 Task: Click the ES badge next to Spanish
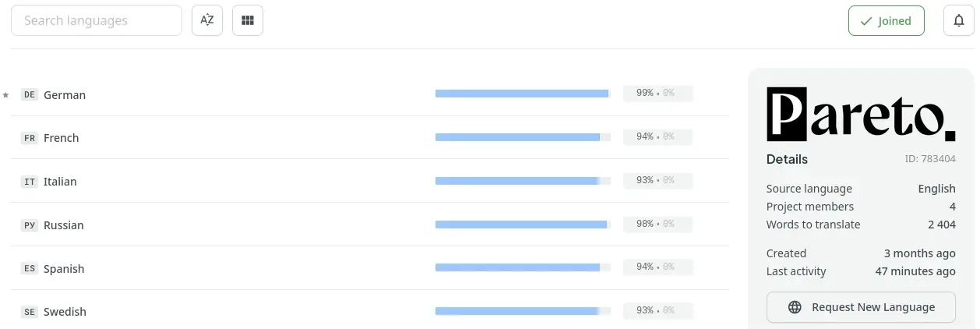tap(30, 269)
